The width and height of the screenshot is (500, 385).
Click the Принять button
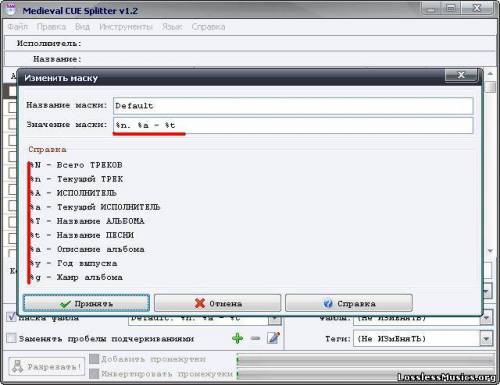pyautogui.click(x=86, y=303)
